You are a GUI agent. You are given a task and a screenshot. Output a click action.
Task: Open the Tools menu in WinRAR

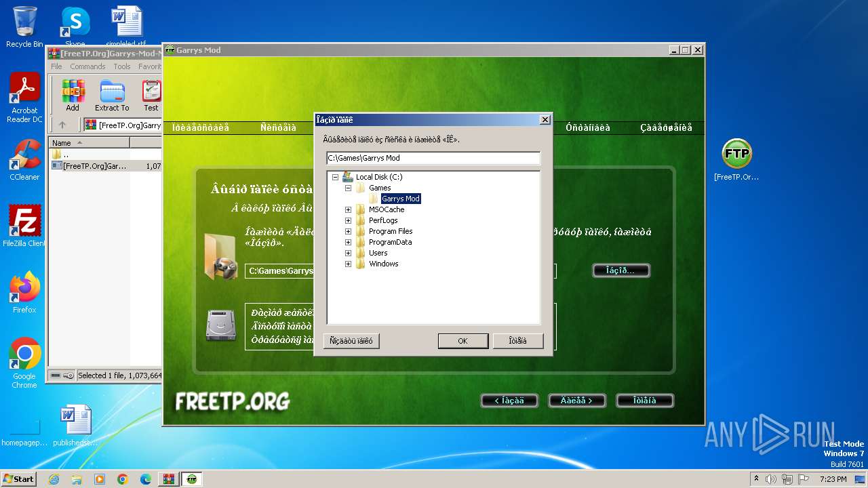click(122, 66)
